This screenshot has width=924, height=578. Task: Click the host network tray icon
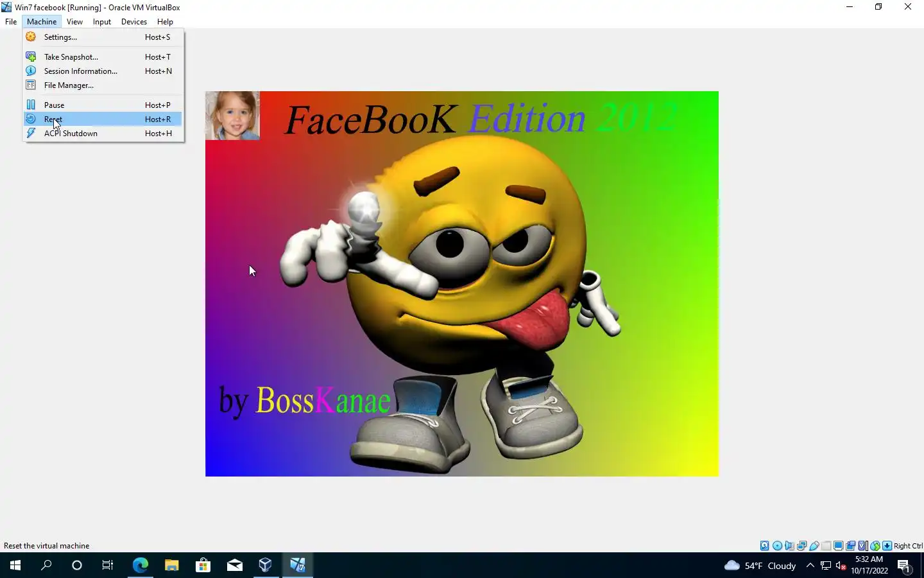tap(826, 565)
